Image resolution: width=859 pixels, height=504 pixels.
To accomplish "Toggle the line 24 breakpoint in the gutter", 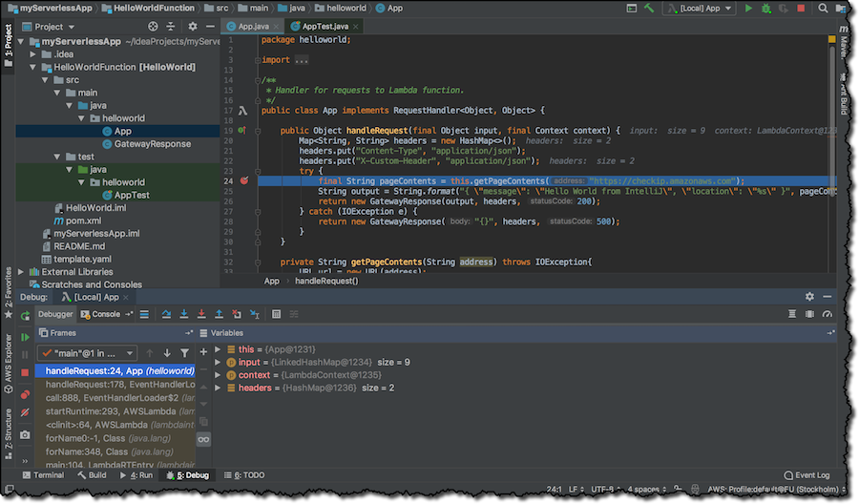I will 243,180.
